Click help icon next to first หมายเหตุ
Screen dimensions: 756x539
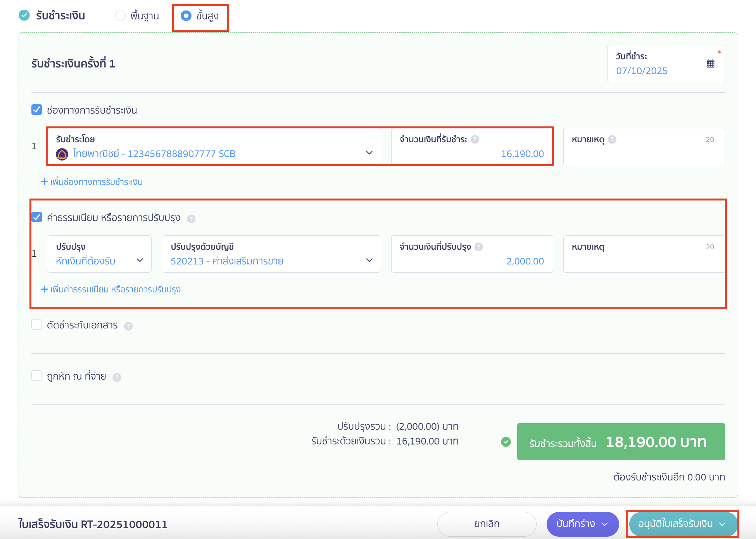[612, 140]
